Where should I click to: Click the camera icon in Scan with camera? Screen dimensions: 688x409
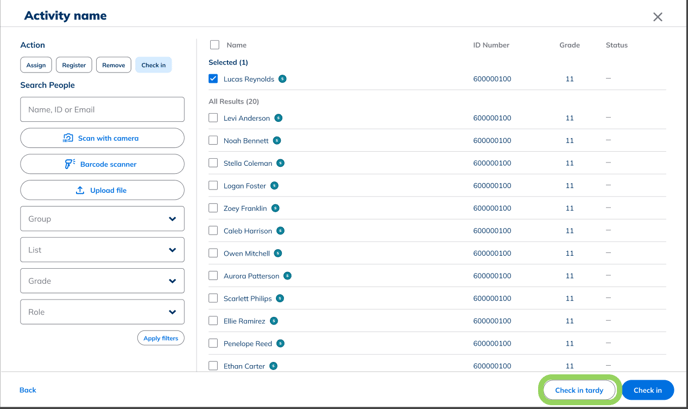(x=68, y=138)
